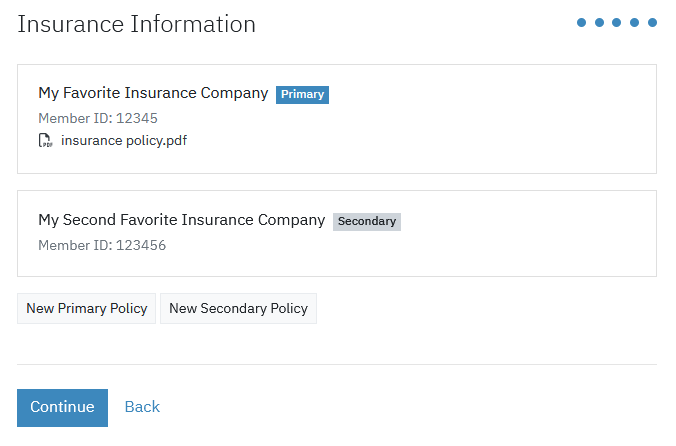Click the PDF file icon
Viewport: 676px width, 446px height.
(45, 140)
